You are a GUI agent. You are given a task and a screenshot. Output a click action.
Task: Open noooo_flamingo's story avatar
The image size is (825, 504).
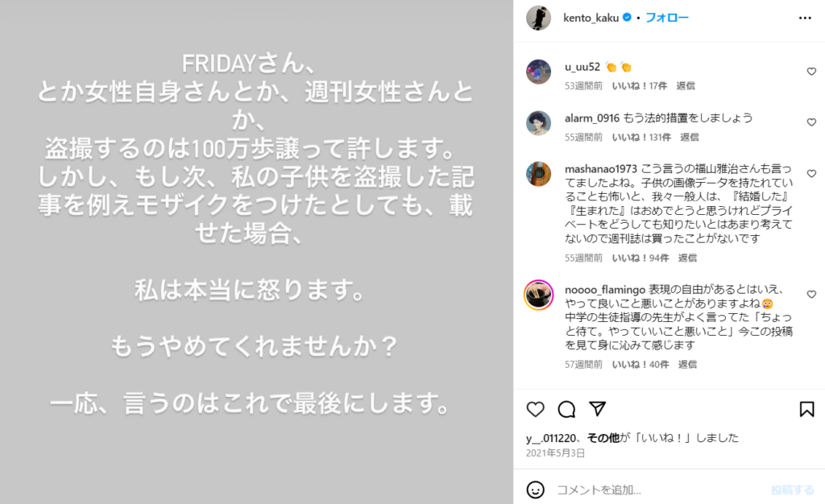click(x=538, y=295)
